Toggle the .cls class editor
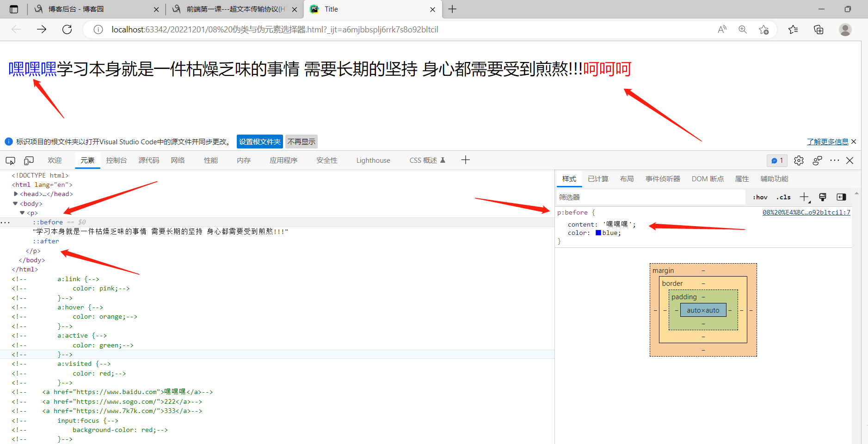This screenshot has height=444, width=868. [783, 197]
